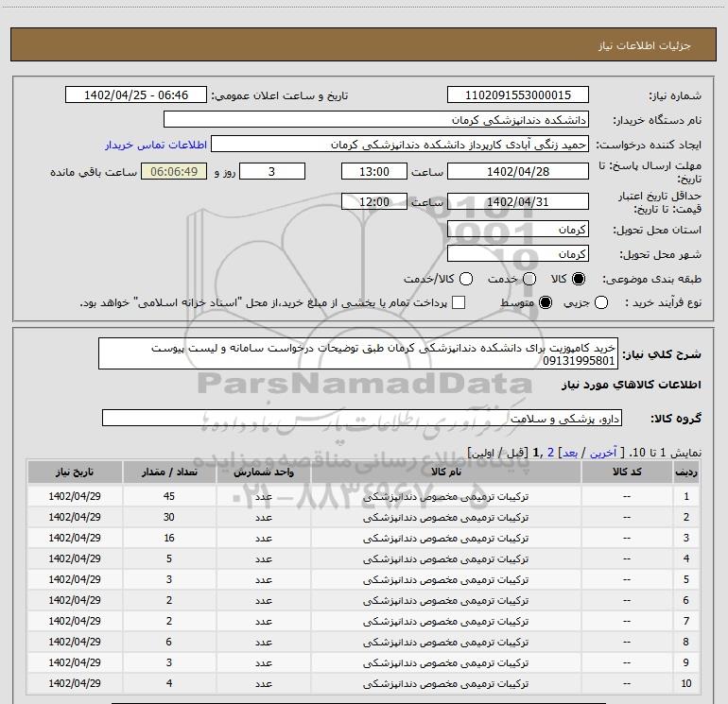Viewport: 728px width, 704px height.
Task: Click the date 1402/04/29 in row 7
Action: point(75,621)
